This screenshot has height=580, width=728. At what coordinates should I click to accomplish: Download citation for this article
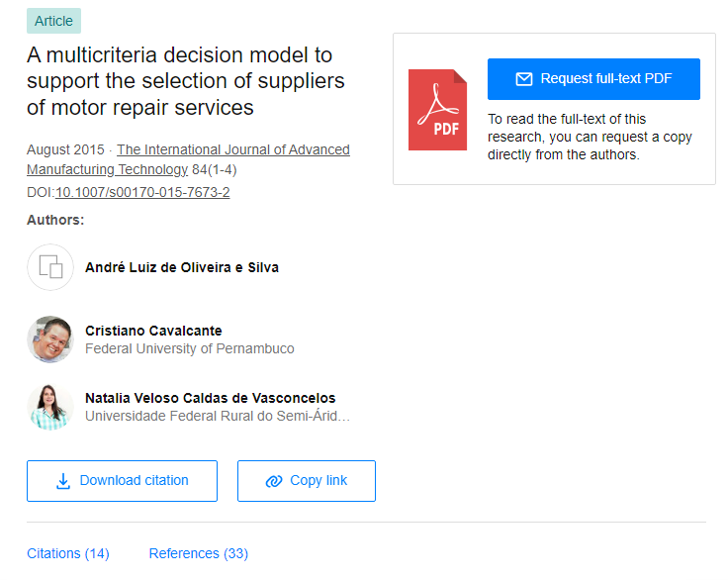(122, 481)
